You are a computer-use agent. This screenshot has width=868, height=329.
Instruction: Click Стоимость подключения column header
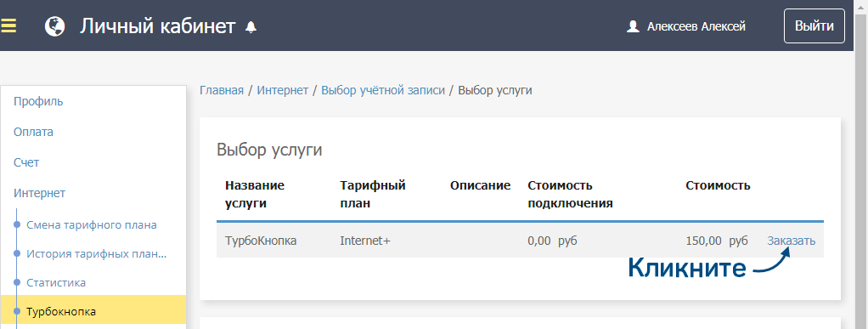pos(570,194)
